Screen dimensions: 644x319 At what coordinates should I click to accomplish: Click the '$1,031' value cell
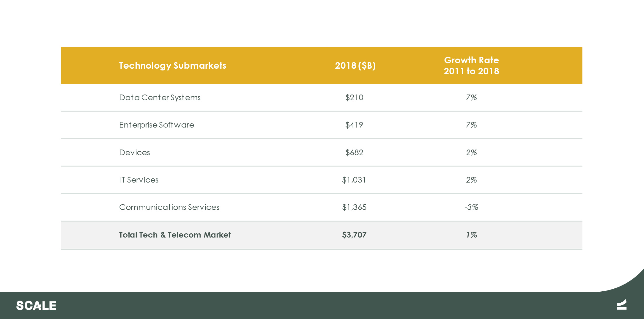point(354,180)
